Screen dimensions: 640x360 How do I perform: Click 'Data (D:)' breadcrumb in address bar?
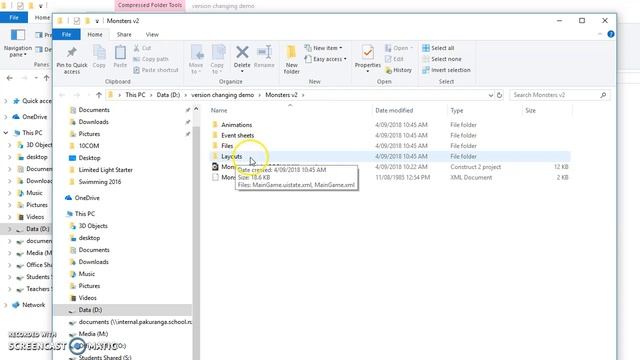pyautogui.click(x=168, y=95)
